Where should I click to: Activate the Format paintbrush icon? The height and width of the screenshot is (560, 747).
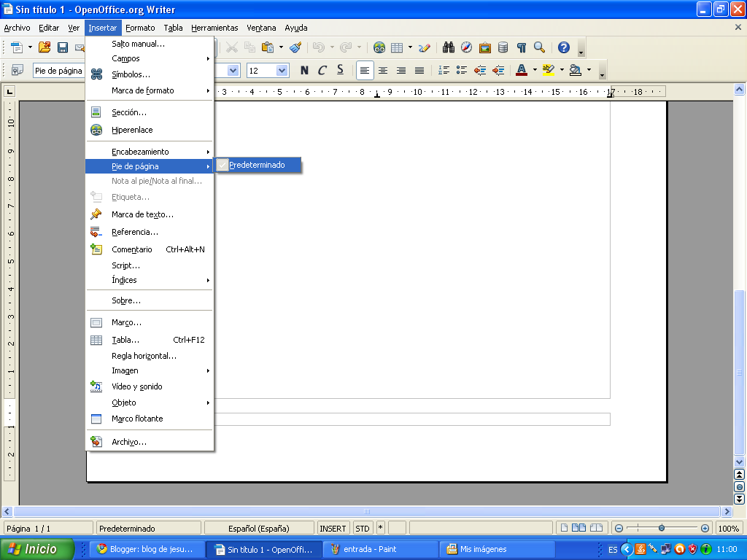[295, 47]
